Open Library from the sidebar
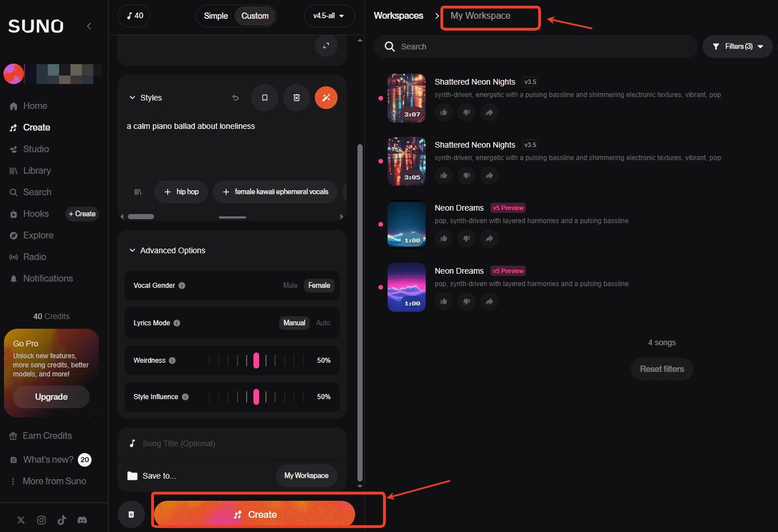This screenshot has height=532, width=778. coord(37,171)
